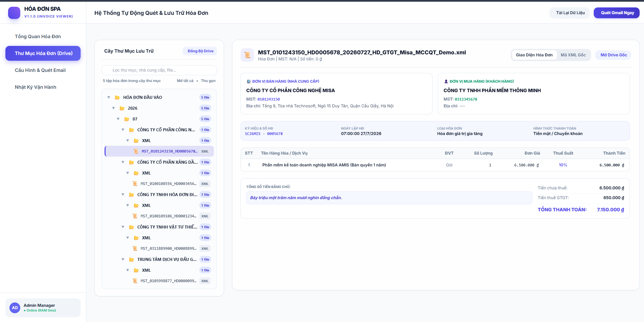Collapse CÔNG TY TNHH HÓA ĐƠN ĐI... supplier node

[123, 195]
